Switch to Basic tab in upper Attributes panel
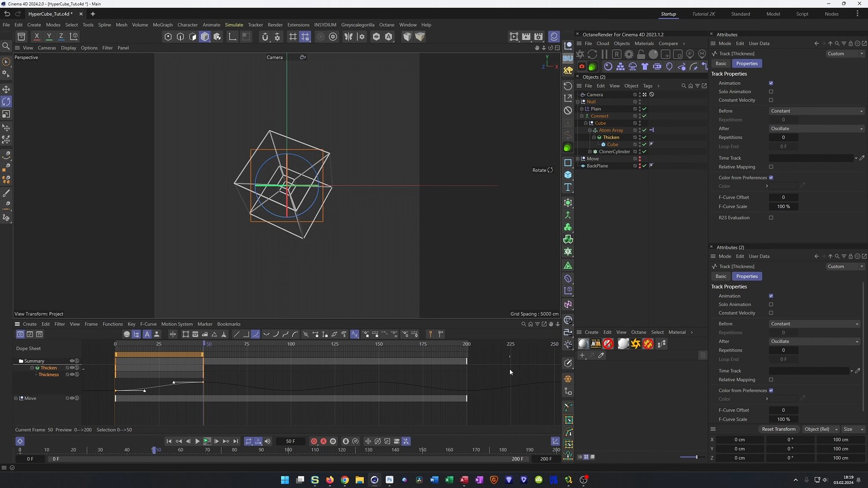 click(721, 64)
